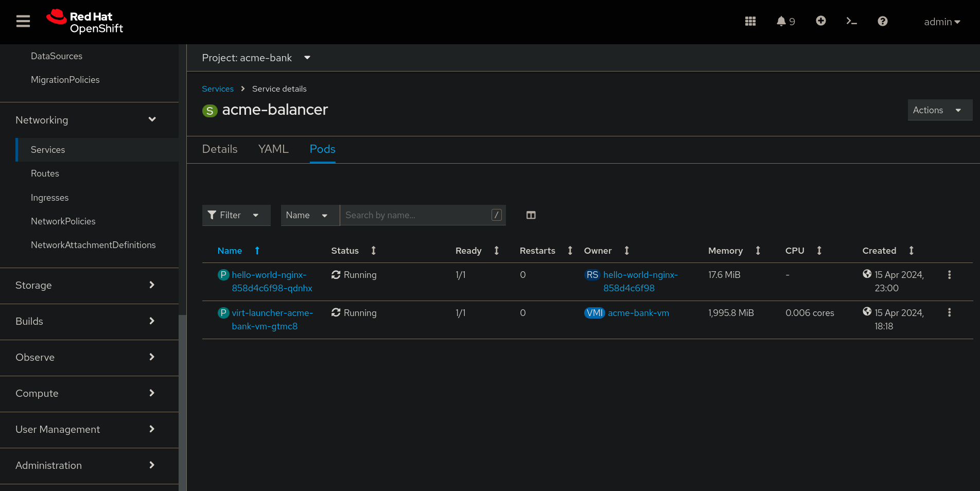This screenshot has height=491, width=980.
Task: Click the plus import/add icon
Action: [x=820, y=21]
